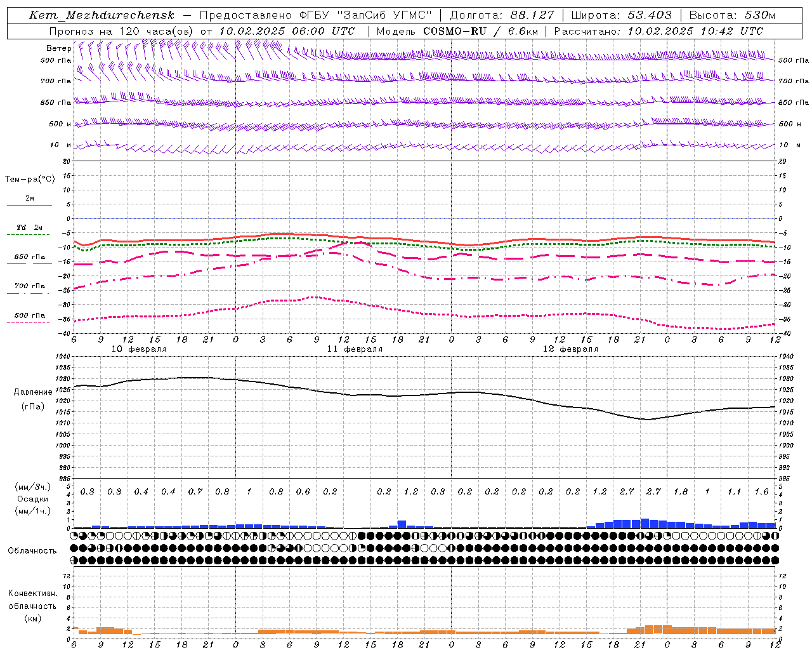Click the 850 гПа temperature legend entry
Screen dimensions: 812x650
tap(29, 257)
